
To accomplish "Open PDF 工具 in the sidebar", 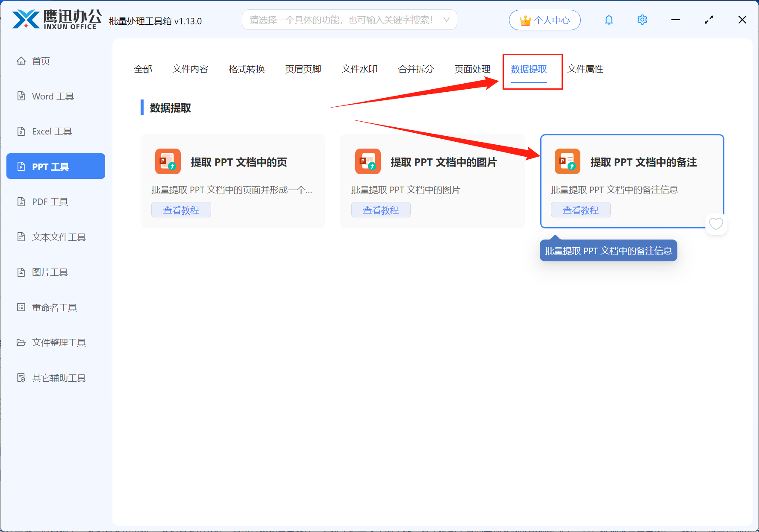I will 50,202.
